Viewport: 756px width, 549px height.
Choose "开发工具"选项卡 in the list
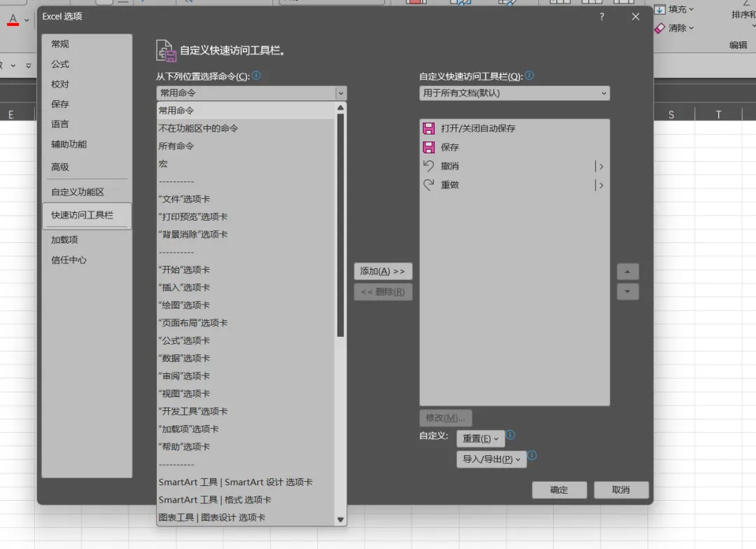click(246, 412)
